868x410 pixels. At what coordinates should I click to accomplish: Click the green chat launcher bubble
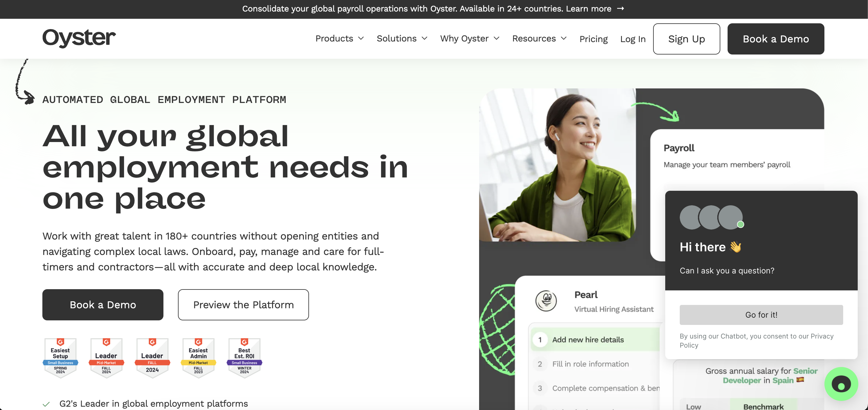(x=841, y=384)
